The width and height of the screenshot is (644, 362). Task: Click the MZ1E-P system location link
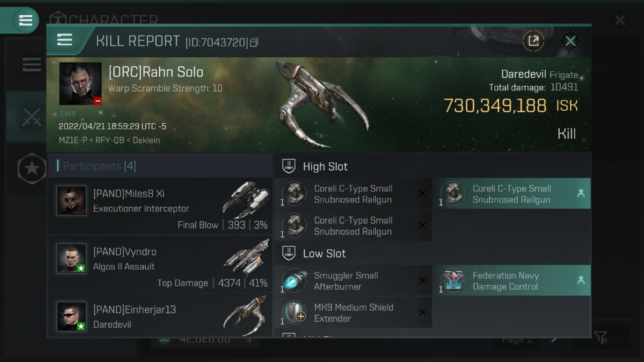point(72,140)
